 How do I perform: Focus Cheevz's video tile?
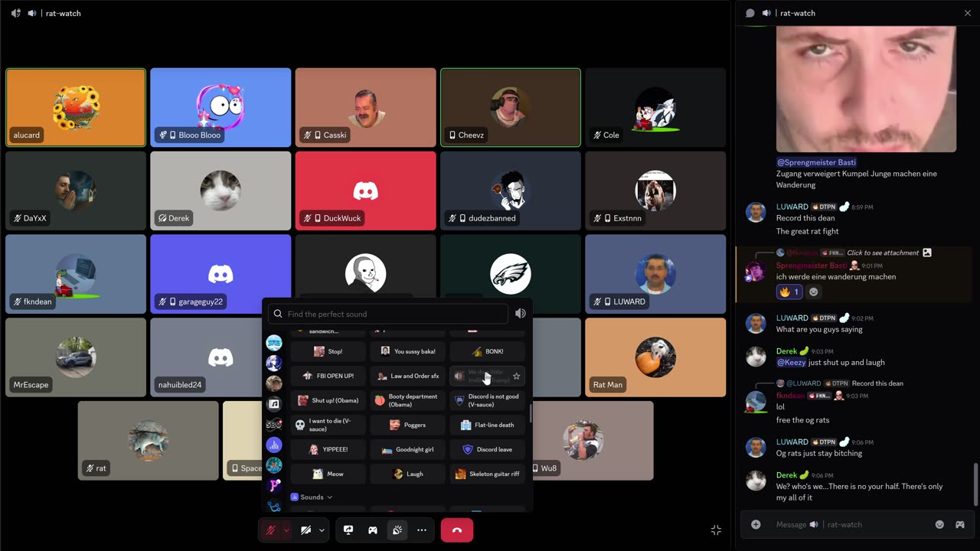coord(511,107)
